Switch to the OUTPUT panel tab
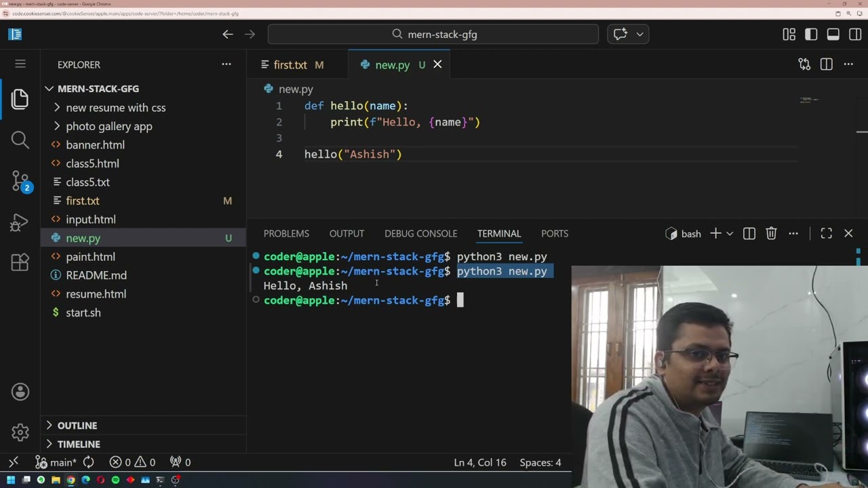Screen dimensions: 868x488 (347, 233)
